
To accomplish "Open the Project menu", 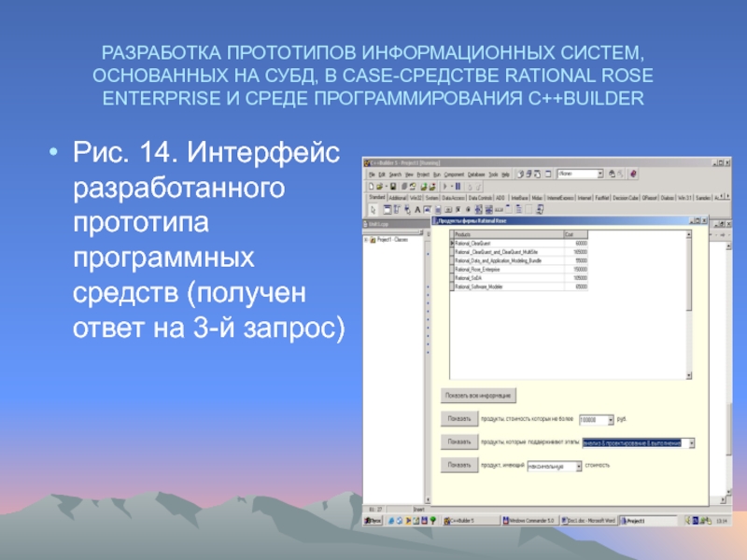I will pyautogui.click(x=423, y=175).
